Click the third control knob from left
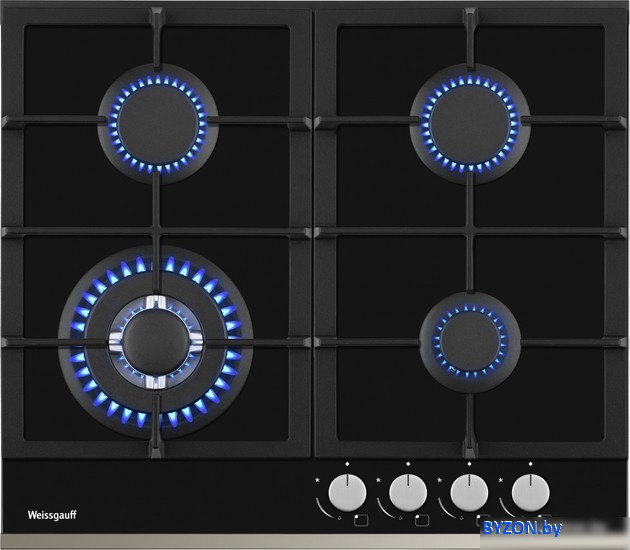The height and width of the screenshot is (550, 630). (x=469, y=491)
